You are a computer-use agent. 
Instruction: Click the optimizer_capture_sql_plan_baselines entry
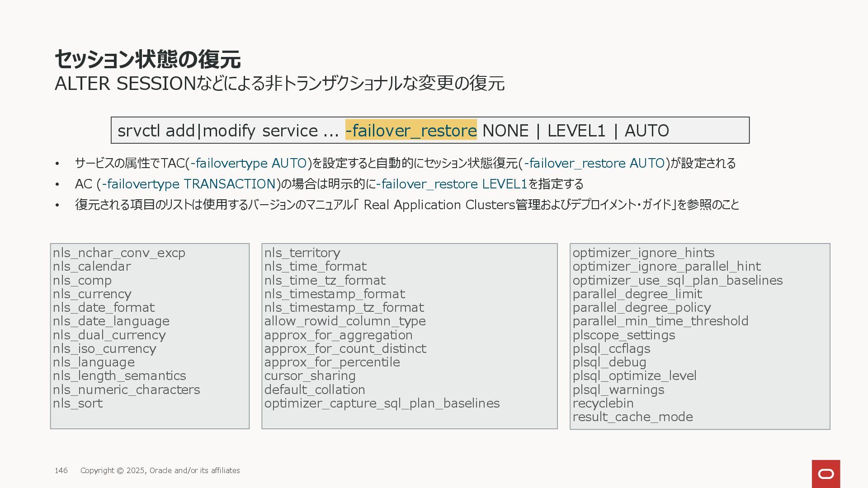click(382, 403)
